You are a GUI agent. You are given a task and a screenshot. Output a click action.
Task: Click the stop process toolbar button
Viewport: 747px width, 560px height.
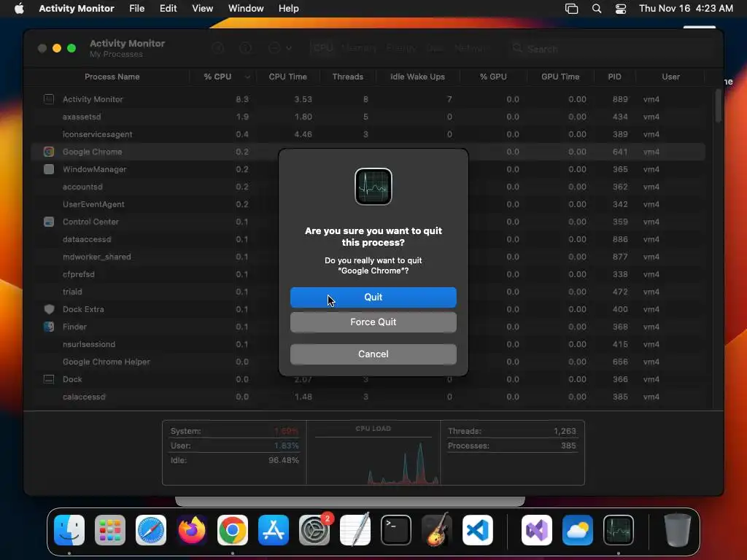point(217,48)
